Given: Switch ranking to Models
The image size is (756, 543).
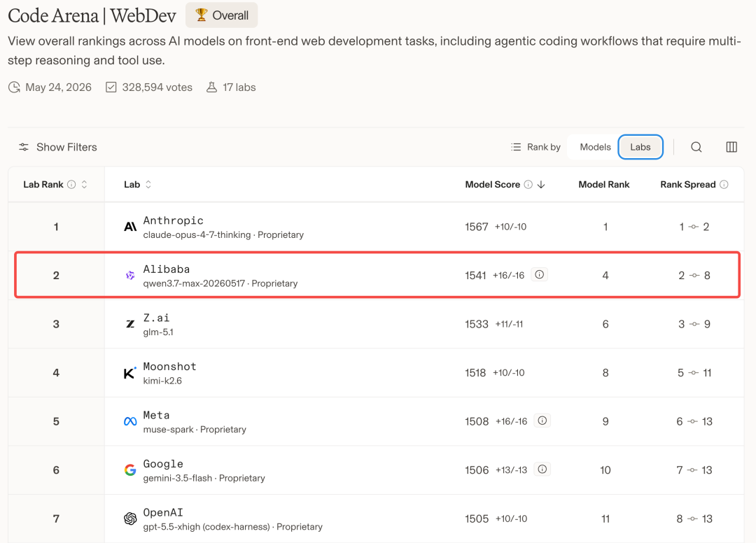Looking at the screenshot, I should tap(595, 147).
